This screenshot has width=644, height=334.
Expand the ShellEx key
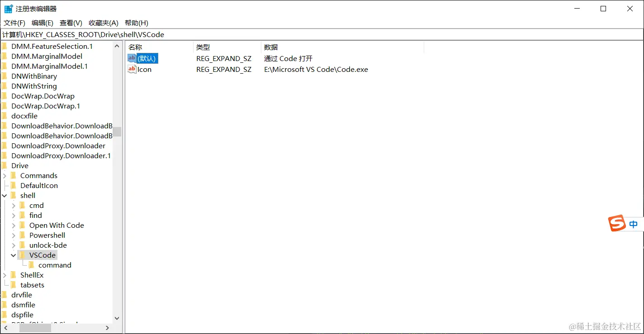click(x=5, y=275)
